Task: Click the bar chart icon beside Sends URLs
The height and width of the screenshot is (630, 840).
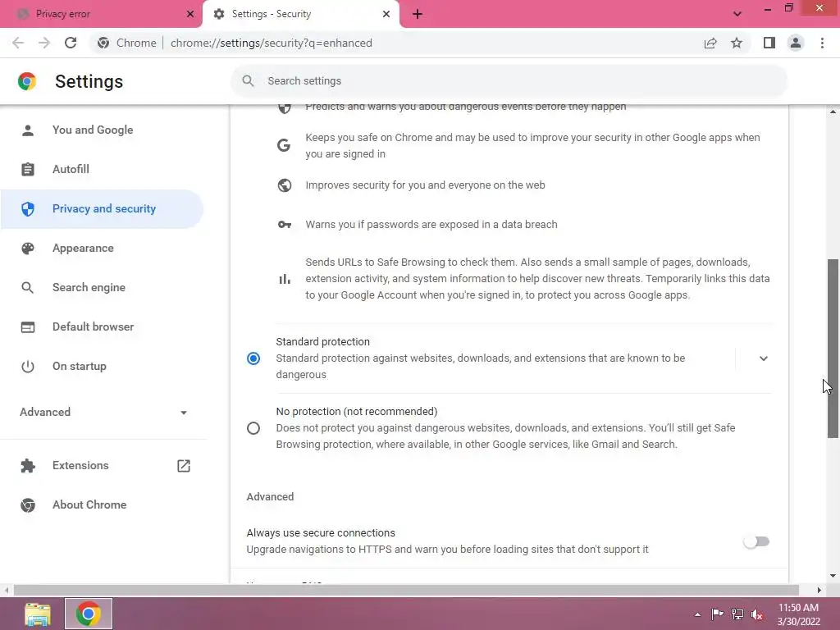Action: click(x=285, y=279)
